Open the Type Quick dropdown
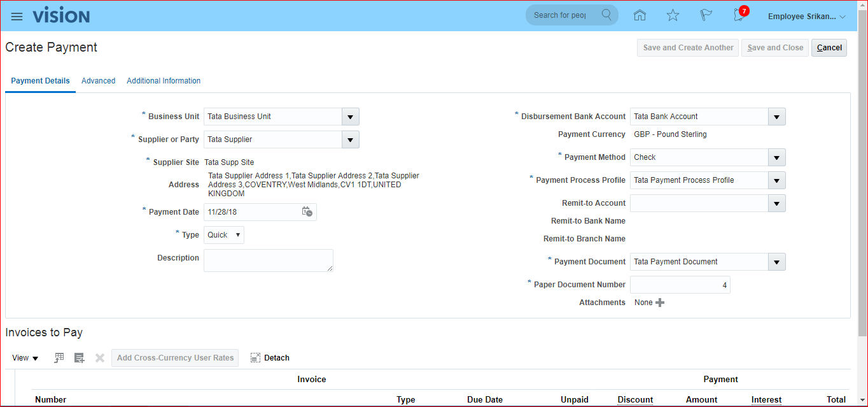This screenshot has height=407, width=868. (224, 235)
